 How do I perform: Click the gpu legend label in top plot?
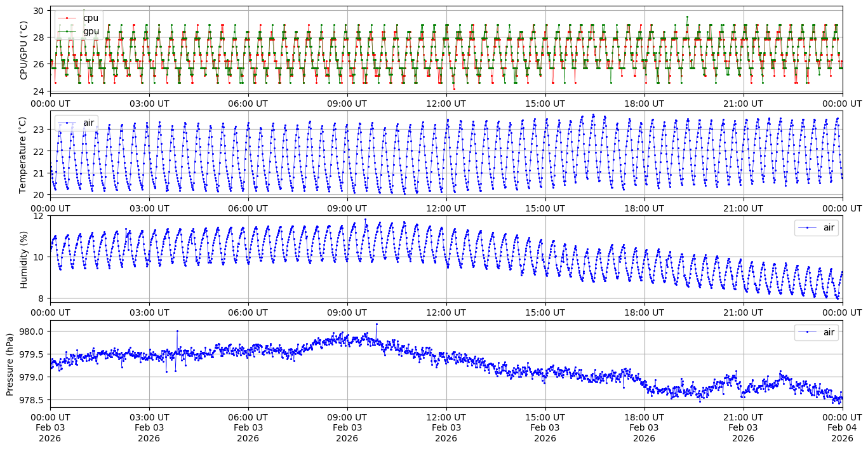click(x=91, y=31)
